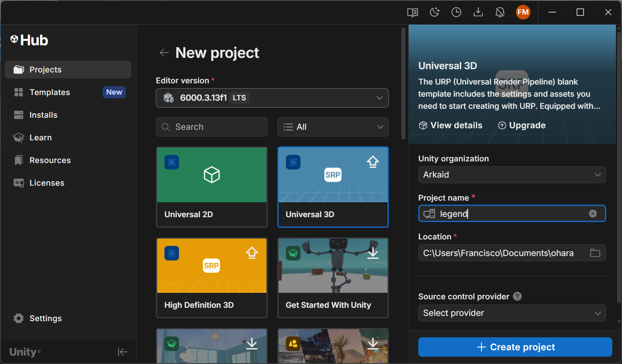The image size is (622, 364).
Task: Click the template list scrollbar
Action: (x=403, y=84)
